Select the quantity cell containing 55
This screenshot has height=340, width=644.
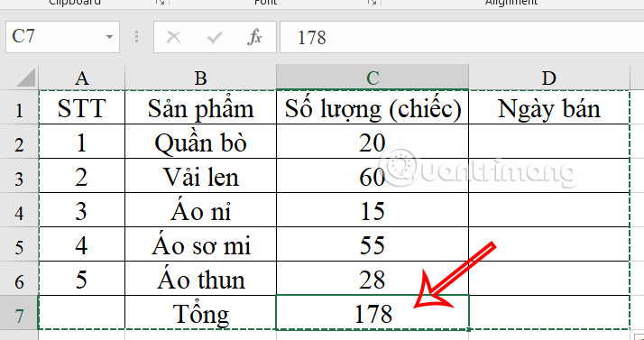pos(373,244)
